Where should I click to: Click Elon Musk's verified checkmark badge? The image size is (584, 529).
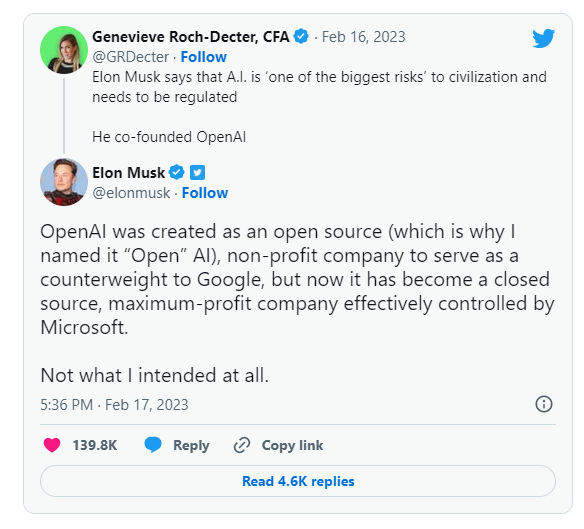coord(177,172)
